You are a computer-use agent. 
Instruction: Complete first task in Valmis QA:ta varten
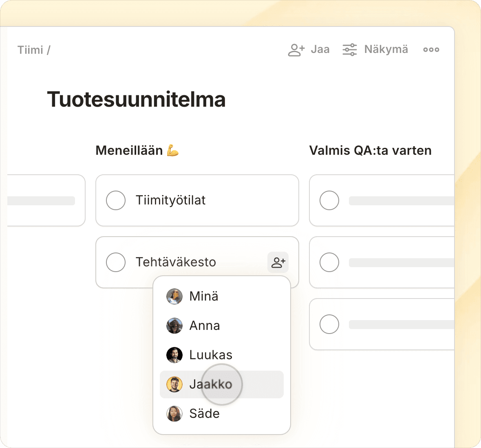pos(329,200)
